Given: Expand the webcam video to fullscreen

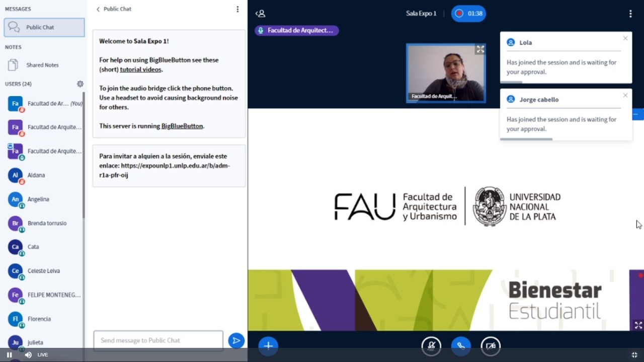Looking at the screenshot, I should [x=480, y=49].
